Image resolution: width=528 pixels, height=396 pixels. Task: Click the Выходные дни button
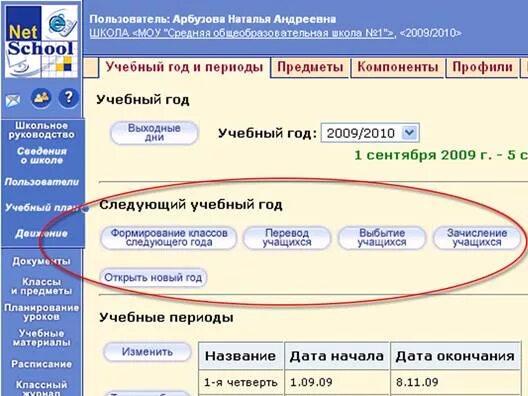pyautogui.click(x=154, y=133)
